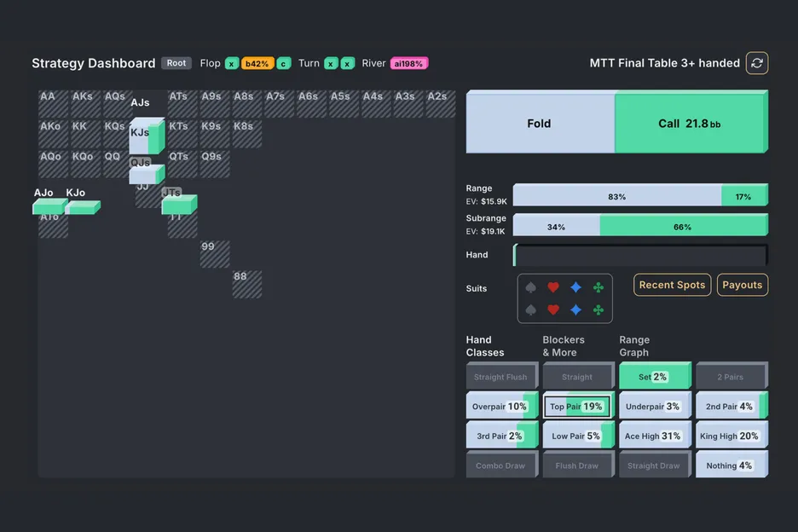This screenshot has width=798, height=532.
Task: Select the b42% flop action chip
Action: click(256, 63)
